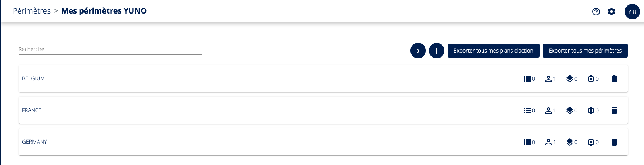Viewport: 644px width, 165px height.
Task: Open the settings gear icon
Action: [x=612, y=12]
